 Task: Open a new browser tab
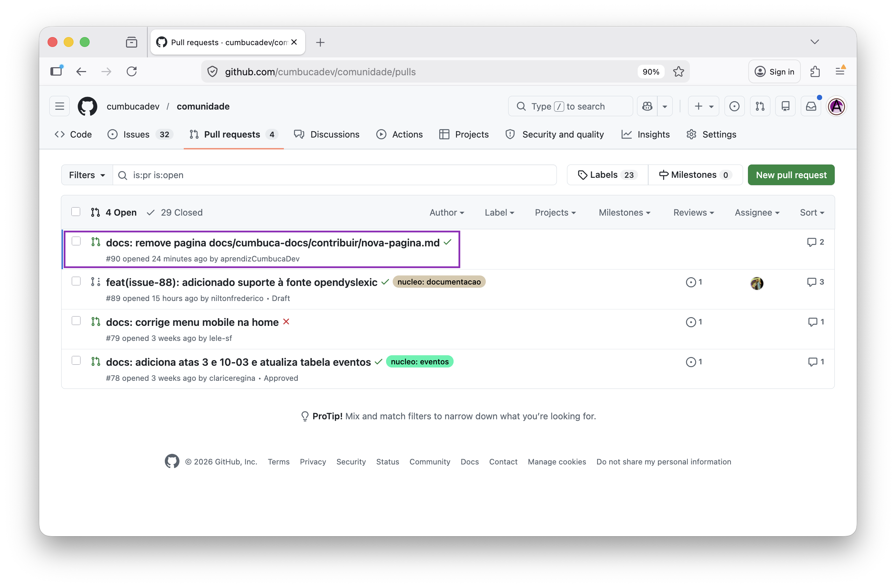pyautogui.click(x=320, y=42)
